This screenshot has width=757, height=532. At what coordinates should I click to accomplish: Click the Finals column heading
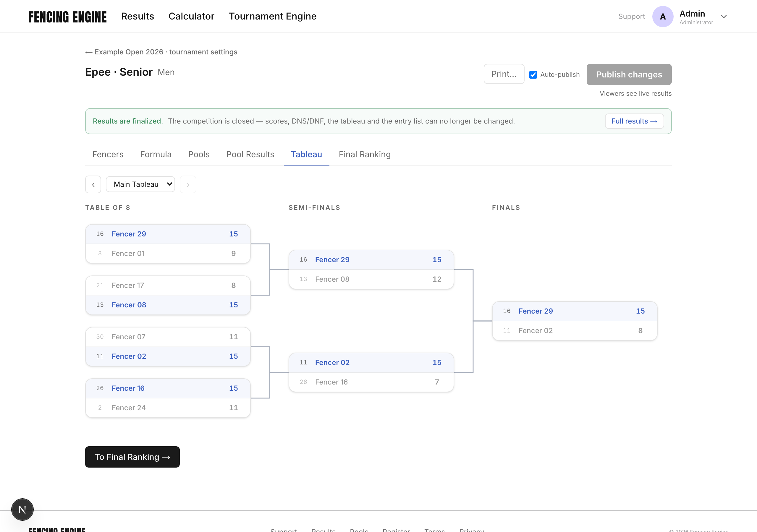click(x=506, y=207)
